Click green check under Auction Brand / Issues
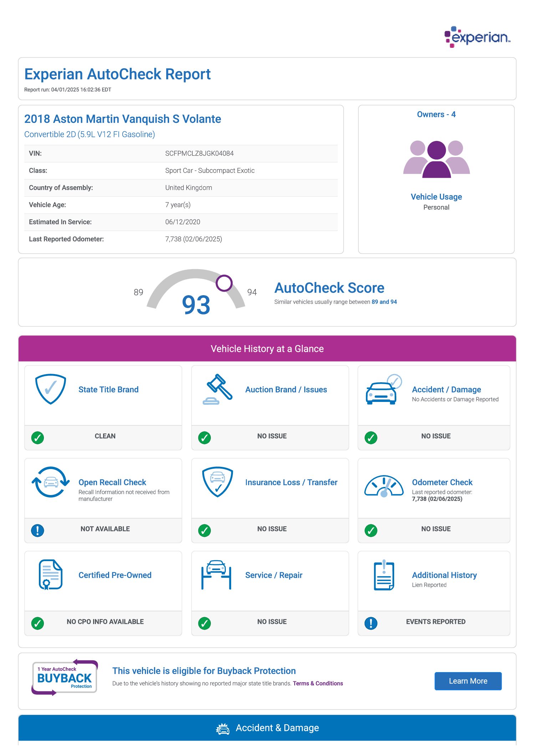Screen dimensions: 534x756 pos(204,438)
